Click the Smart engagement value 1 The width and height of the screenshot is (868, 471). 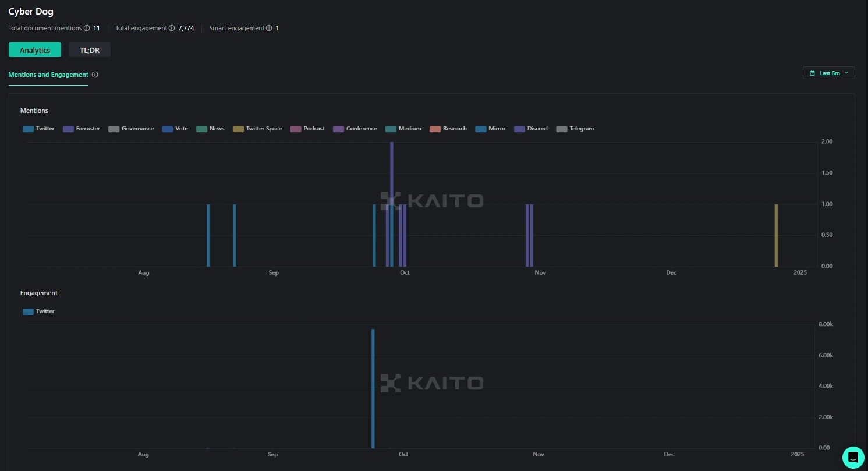(x=277, y=28)
